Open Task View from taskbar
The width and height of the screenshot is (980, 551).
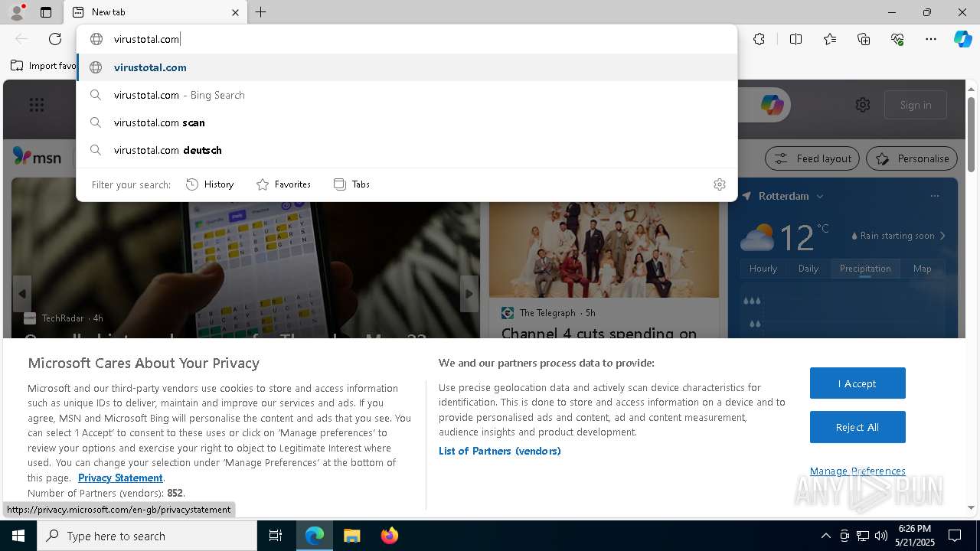pos(276,536)
